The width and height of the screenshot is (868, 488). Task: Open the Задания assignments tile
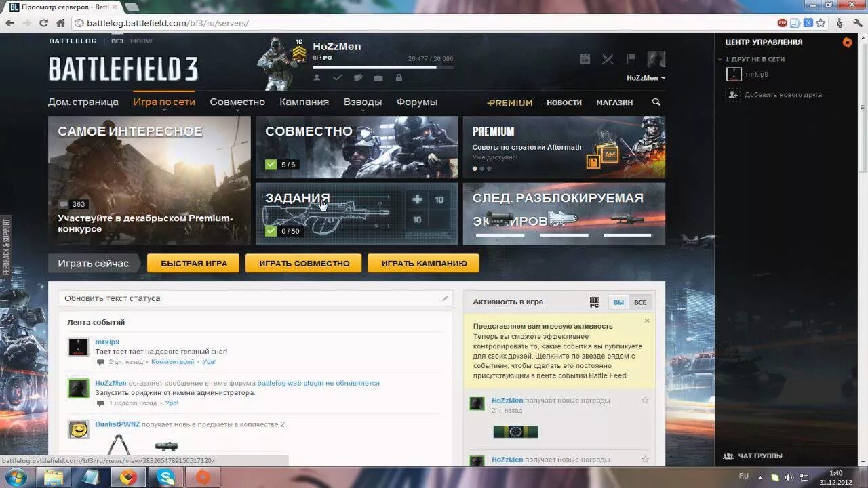tap(357, 213)
